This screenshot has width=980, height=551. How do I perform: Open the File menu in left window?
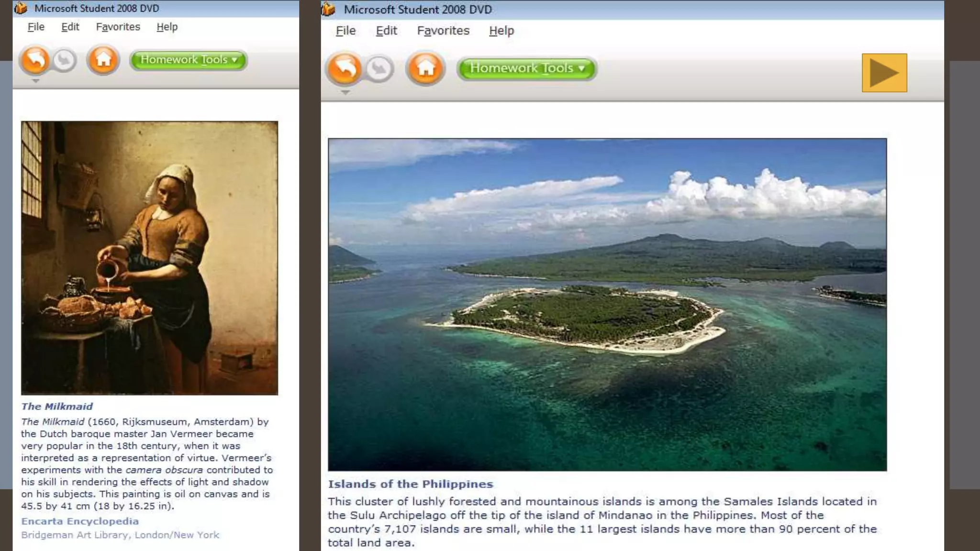pyautogui.click(x=36, y=27)
